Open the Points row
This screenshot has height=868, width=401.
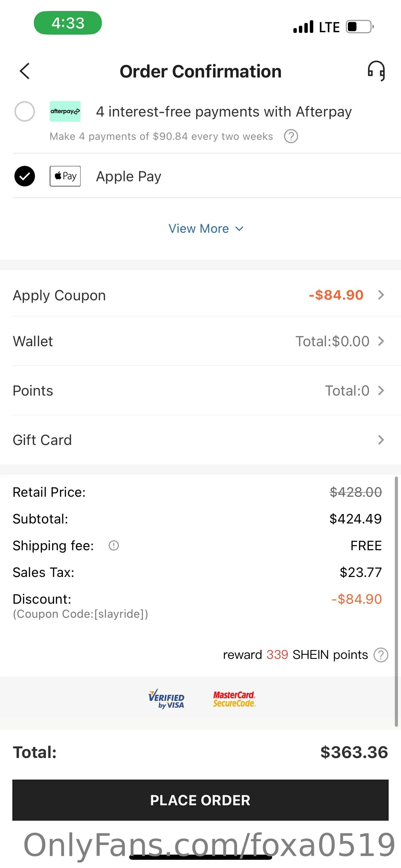(x=200, y=391)
